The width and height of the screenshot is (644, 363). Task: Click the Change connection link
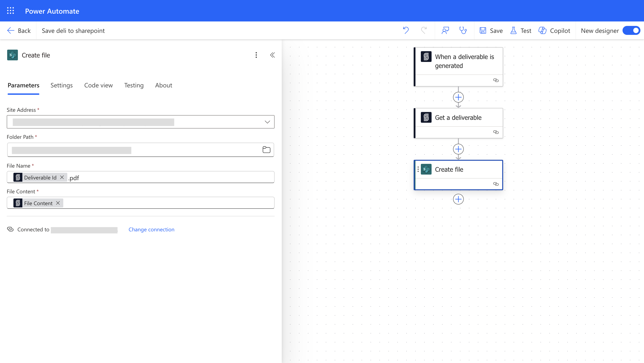[x=151, y=229]
